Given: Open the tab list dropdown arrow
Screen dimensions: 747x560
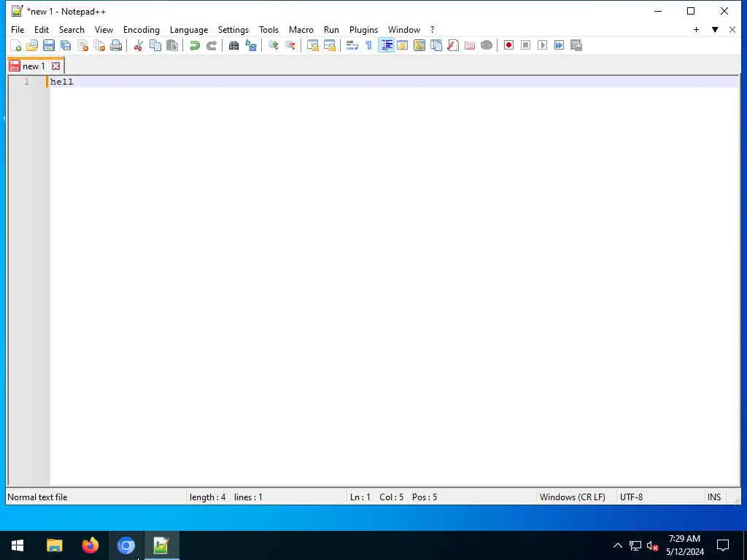Looking at the screenshot, I should tap(715, 29).
